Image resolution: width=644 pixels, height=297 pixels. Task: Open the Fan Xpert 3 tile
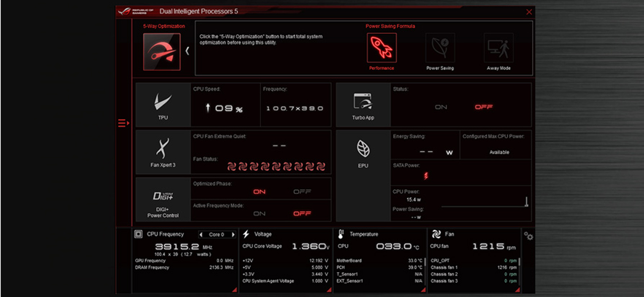point(163,152)
